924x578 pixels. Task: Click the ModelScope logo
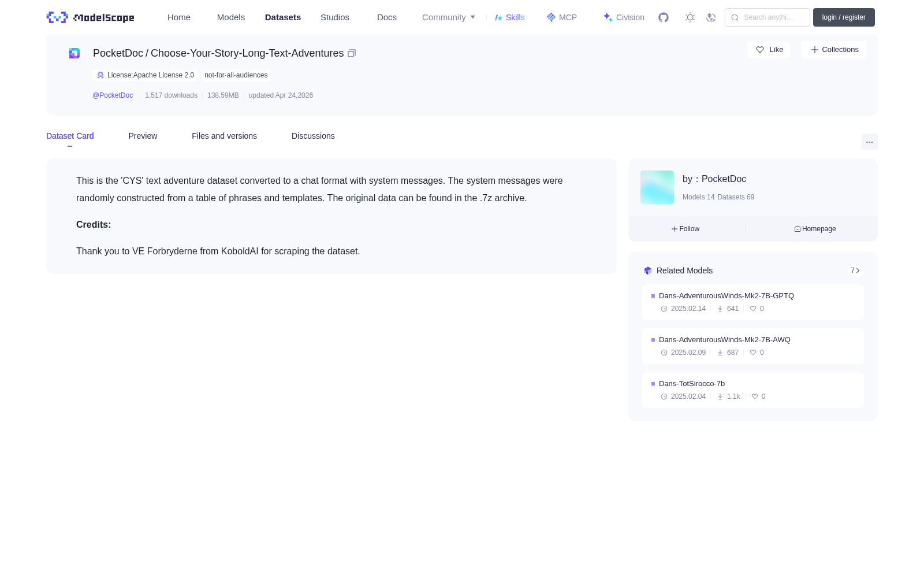click(x=90, y=17)
